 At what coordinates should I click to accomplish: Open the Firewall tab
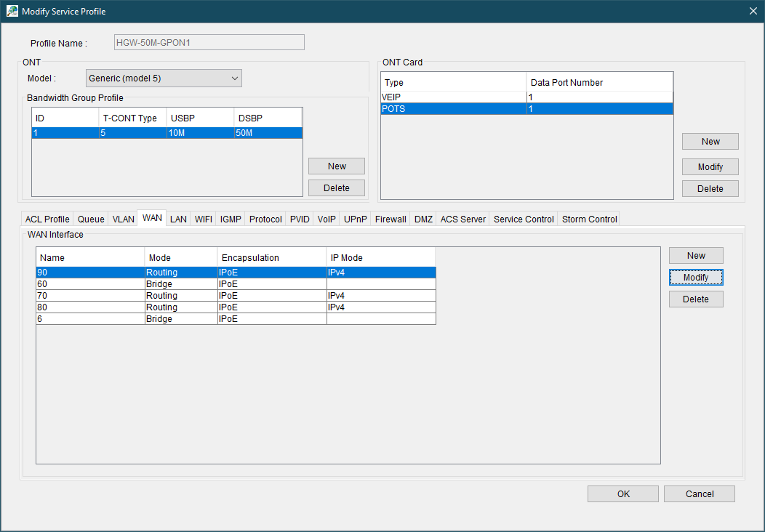pos(390,219)
